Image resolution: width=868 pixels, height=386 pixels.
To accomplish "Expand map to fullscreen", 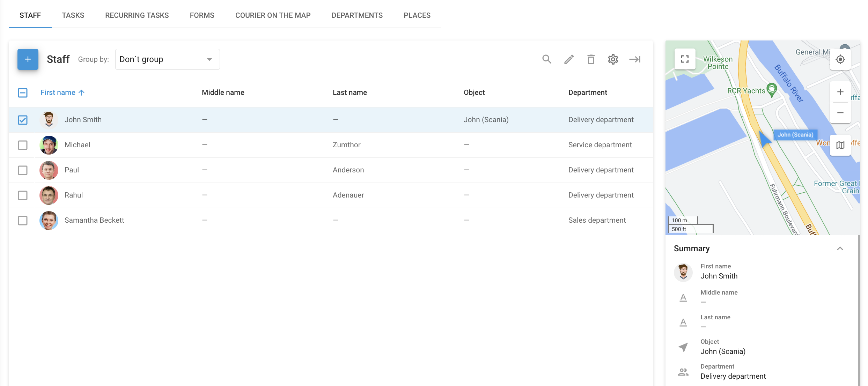I will [685, 59].
